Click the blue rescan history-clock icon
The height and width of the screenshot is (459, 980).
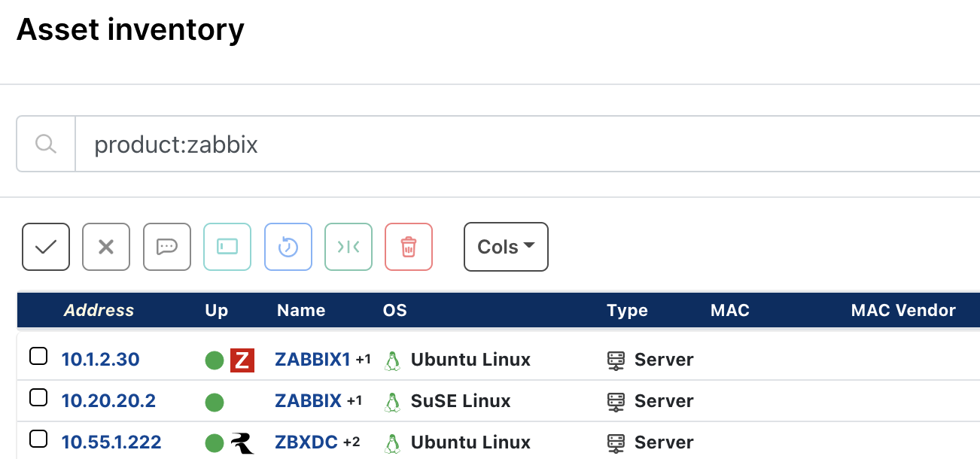[x=288, y=247]
